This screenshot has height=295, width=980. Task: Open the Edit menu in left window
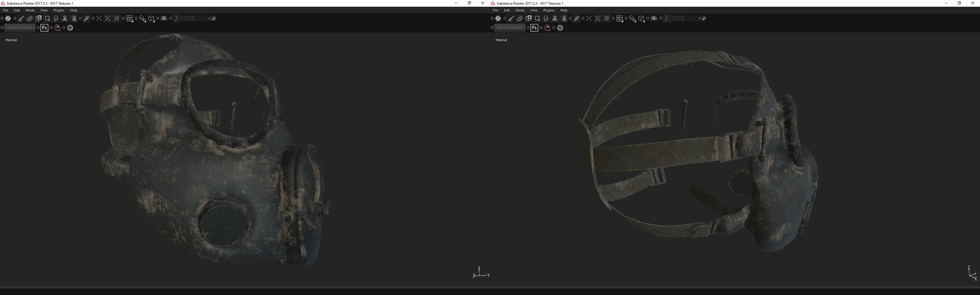[17, 10]
